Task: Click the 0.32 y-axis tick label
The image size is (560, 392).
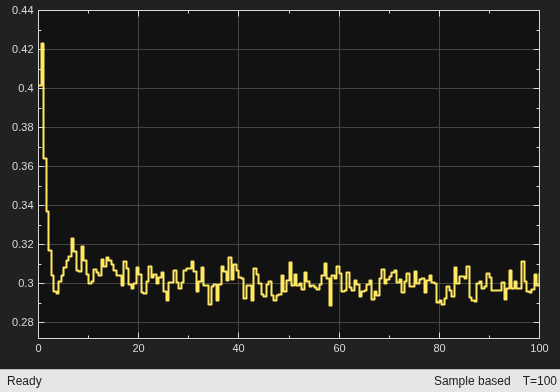Action: pos(23,244)
